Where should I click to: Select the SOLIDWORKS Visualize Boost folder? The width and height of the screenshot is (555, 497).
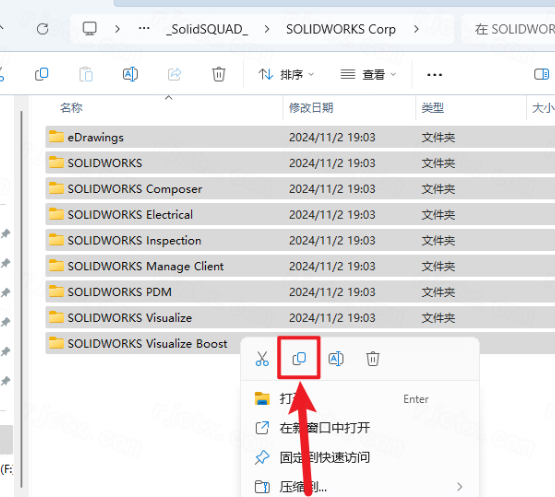point(143,343)
